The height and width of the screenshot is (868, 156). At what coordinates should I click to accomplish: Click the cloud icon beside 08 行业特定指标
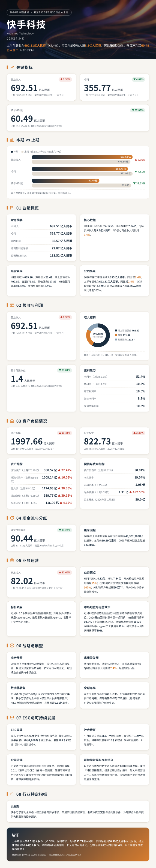(x=12, y=794)
